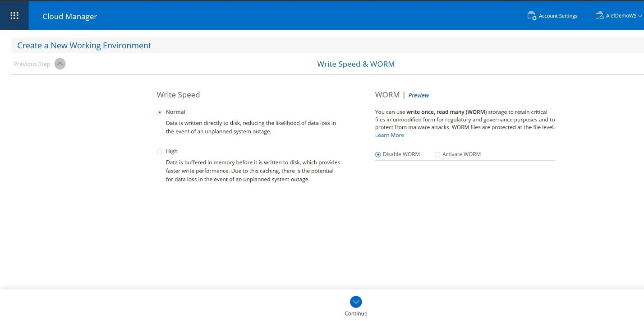The width and height of the screenshot is (644, 321).
Task: Click the Write Speed section heading
Action: (x=178, y=95)
